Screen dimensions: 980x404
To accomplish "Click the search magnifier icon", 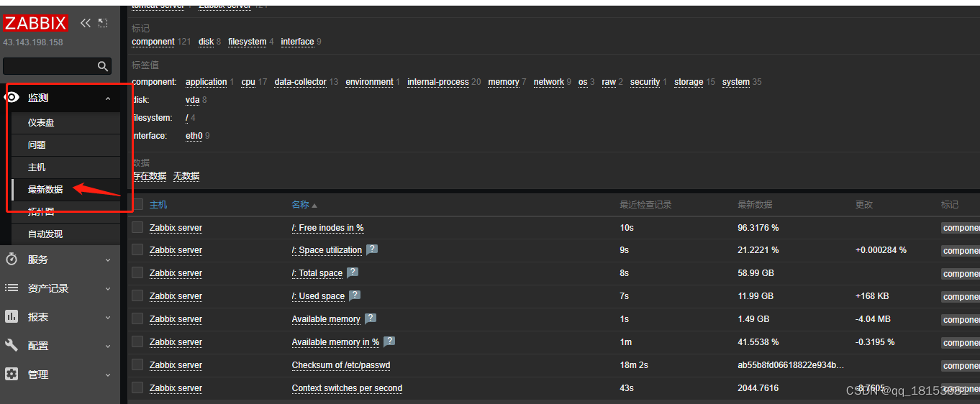I will (x=103, y=66).
